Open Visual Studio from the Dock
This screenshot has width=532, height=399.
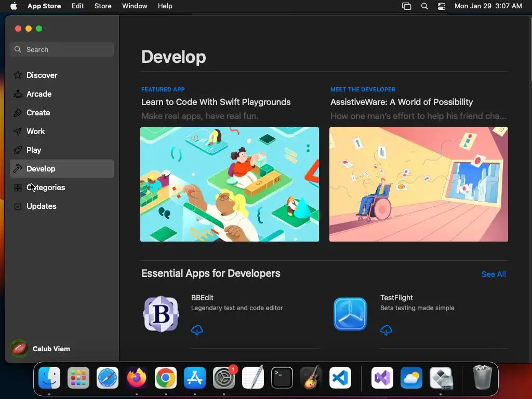click(x=382, y=378)
